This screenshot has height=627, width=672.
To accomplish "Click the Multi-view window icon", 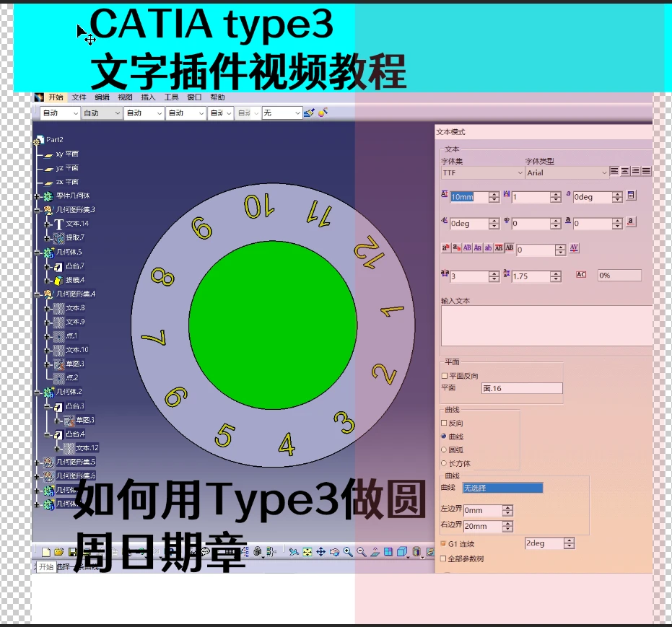I will click(x=388, y=552).
